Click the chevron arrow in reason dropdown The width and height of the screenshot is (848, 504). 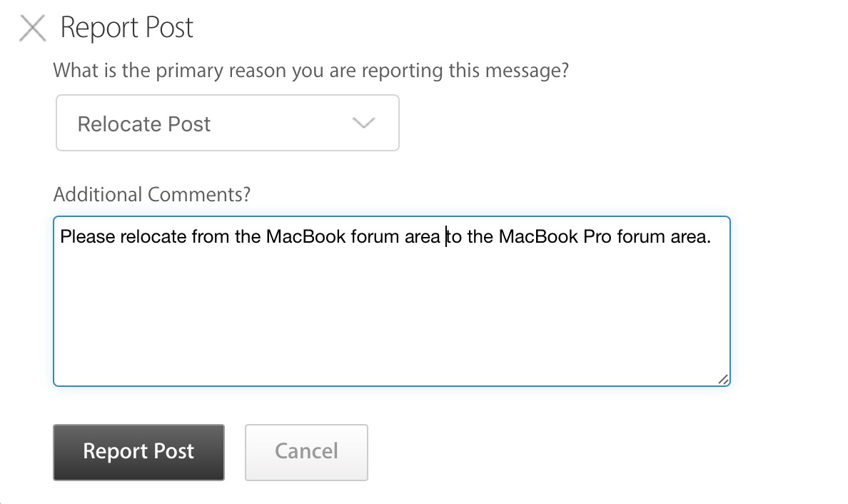tap(363, 124)
